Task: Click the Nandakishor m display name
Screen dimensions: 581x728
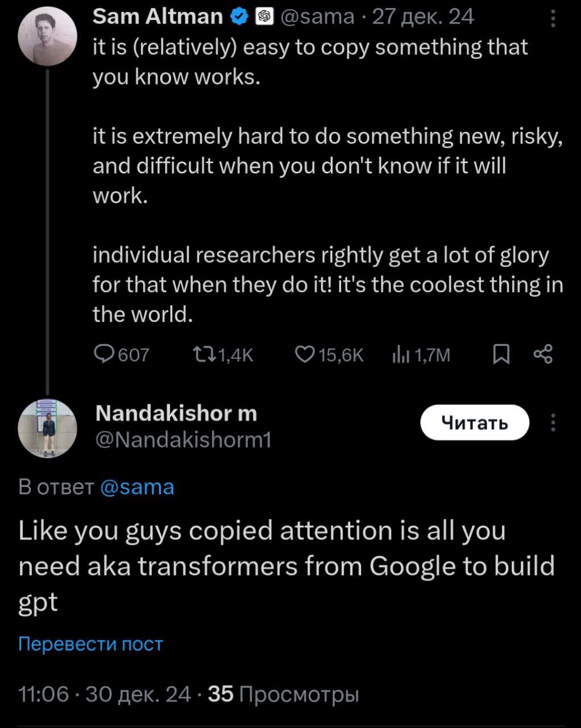Action: pos(176,413)
